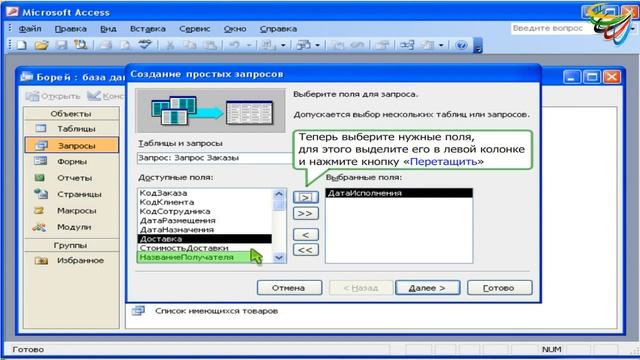The height and width of the screenshot is (360, 640).
Task: Click the Print Preview toolbar icon
Action: (x=125, y=45)
